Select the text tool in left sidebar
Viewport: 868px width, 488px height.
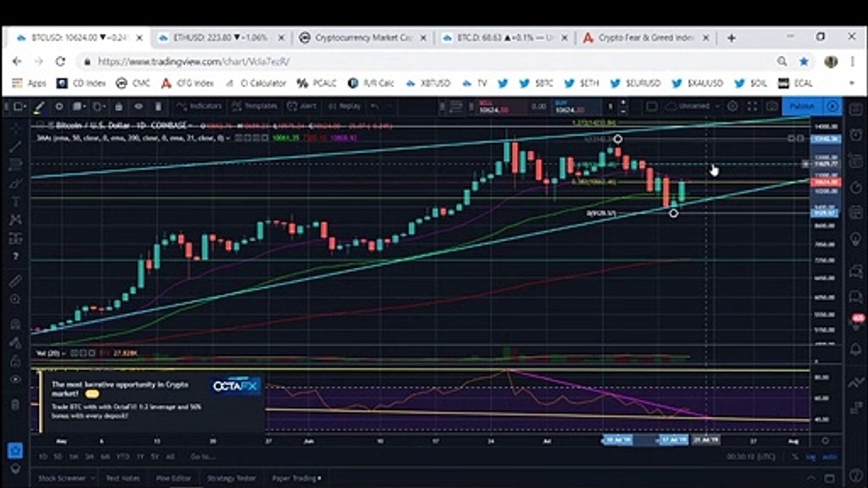[x=16, y=201]
